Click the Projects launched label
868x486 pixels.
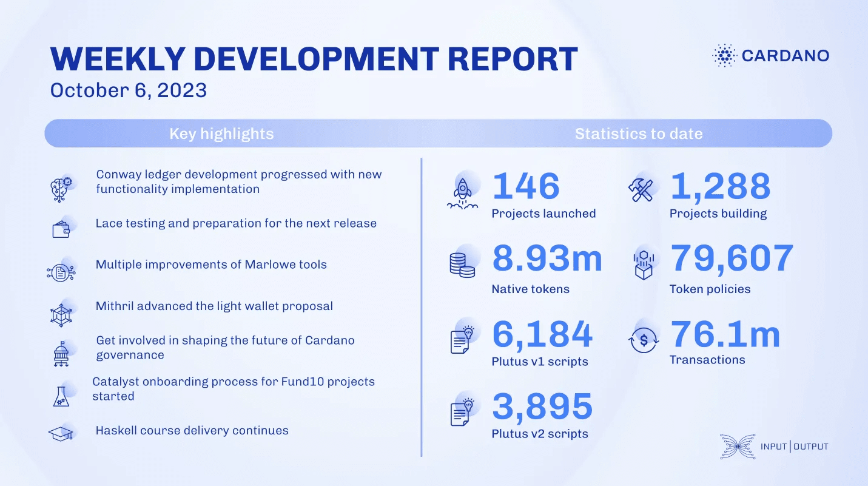[543, 214]
